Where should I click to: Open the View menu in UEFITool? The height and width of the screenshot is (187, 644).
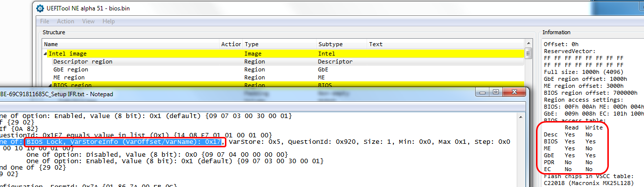[x=88, y=21]
